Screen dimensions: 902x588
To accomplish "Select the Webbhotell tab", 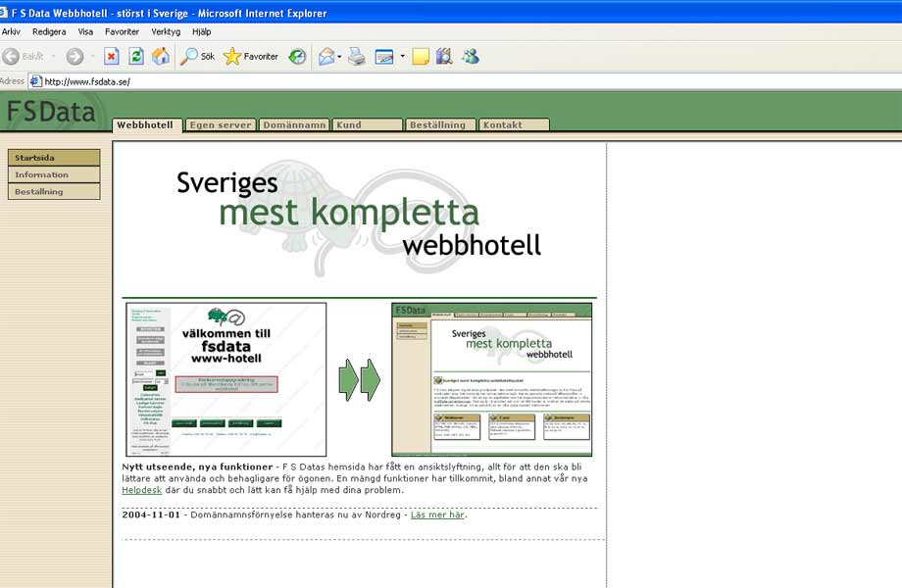I will pos(147,124).
